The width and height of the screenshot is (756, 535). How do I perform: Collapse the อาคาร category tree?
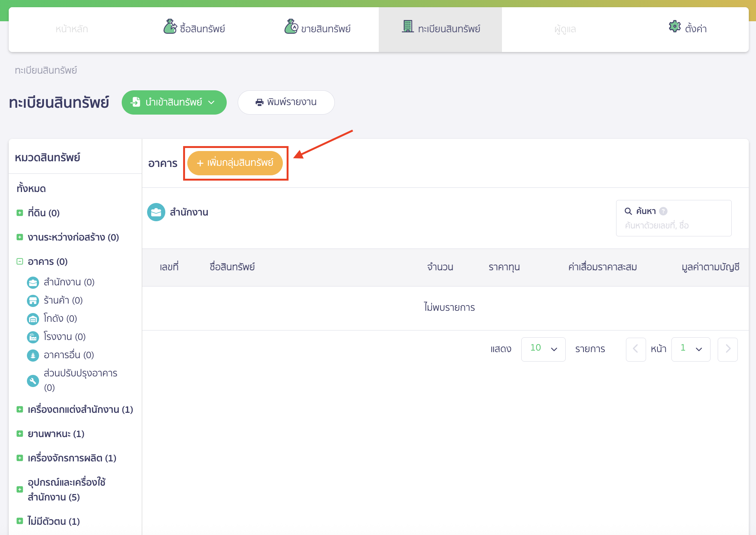click(20, 261)
